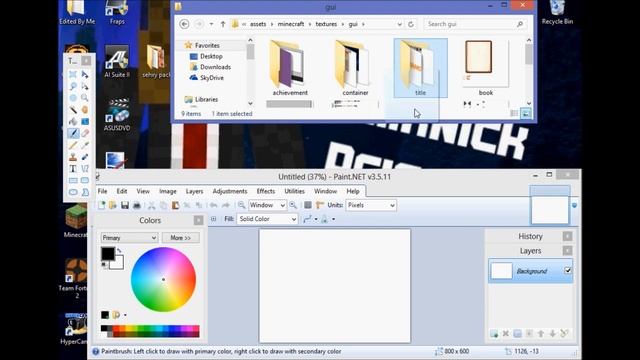Open the File menu
The image size is (640, 360).
pyautogui.click(x=102, y=191)
